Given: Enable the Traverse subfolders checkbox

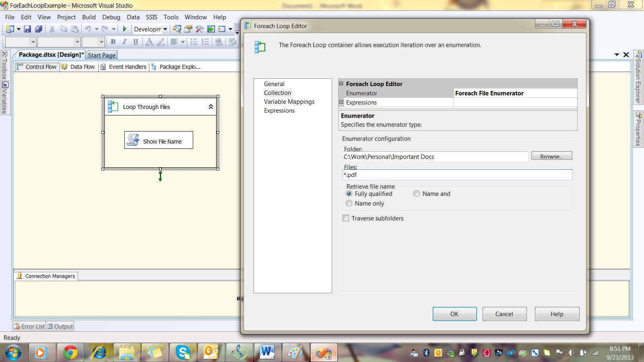Looking at the screenshot, I should coord(346,218).
